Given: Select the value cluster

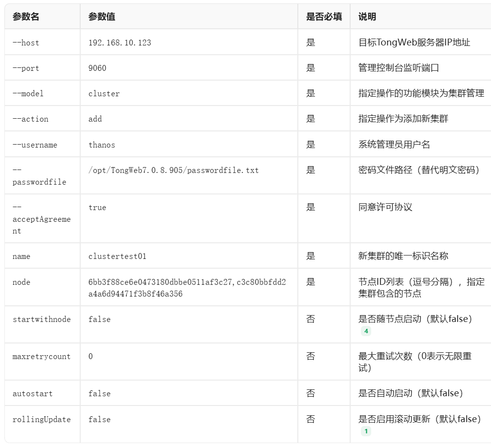Looking at the screenshot, I should click(104, 93).
